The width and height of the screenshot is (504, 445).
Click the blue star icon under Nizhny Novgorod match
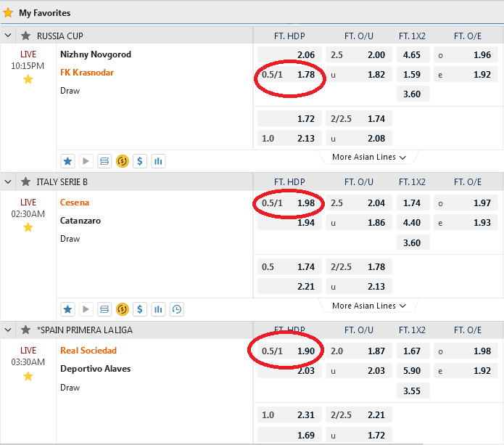67,161
